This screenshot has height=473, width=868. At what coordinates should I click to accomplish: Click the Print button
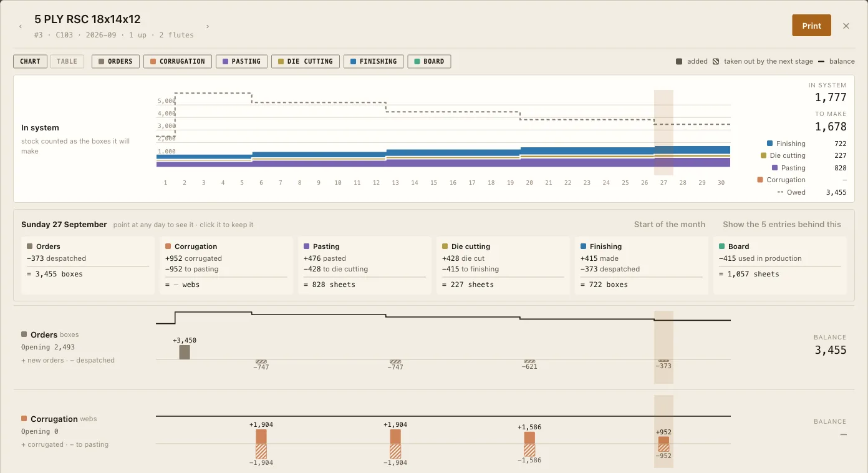811,26
